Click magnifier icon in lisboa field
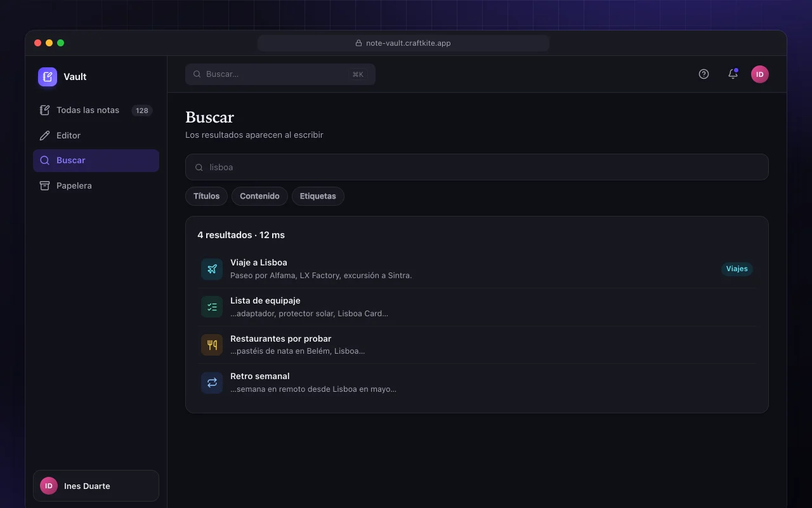Screen dimensions: 812x508 (199, 168)
